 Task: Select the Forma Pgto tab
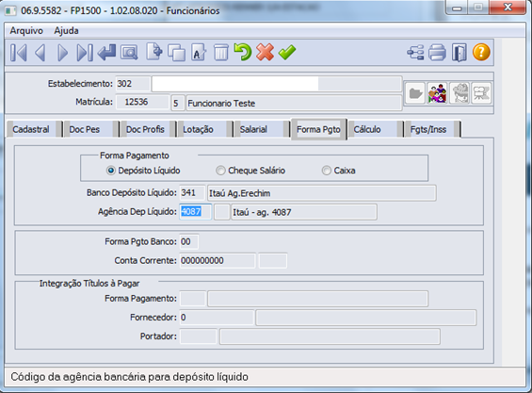[318, 129]
